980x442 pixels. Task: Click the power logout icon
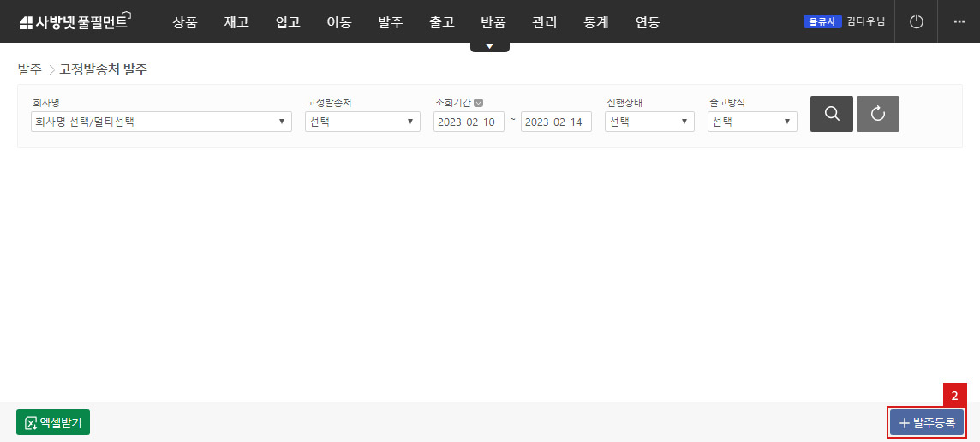[916, 21]
